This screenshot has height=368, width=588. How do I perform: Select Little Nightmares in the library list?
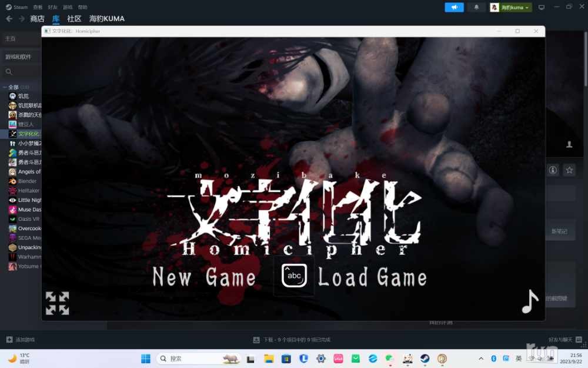point(25,200)
